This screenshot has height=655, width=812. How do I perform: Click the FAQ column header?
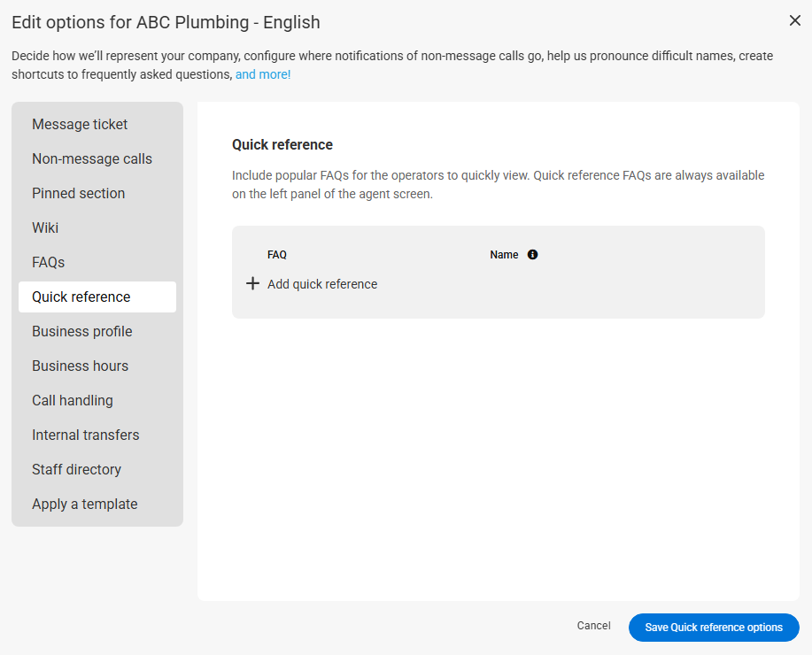tap(277, 255)
